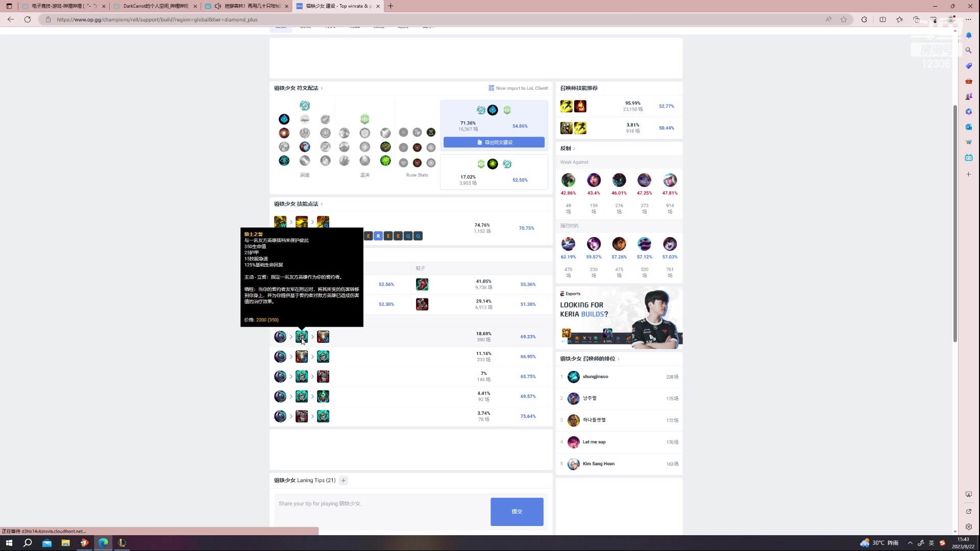Open Edge sidebar bell notifications icon
The image size is (980, 551).
coord(969,36)
